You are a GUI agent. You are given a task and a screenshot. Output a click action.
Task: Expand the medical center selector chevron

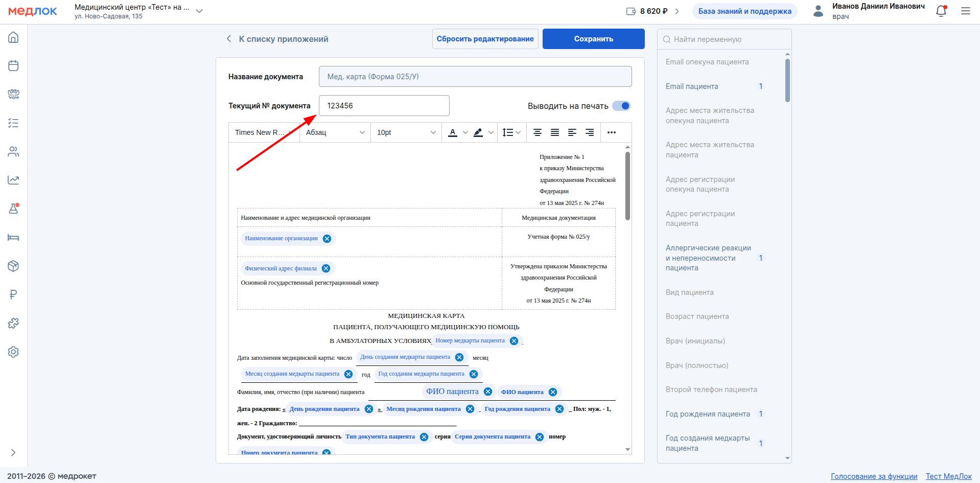[200, 11]
